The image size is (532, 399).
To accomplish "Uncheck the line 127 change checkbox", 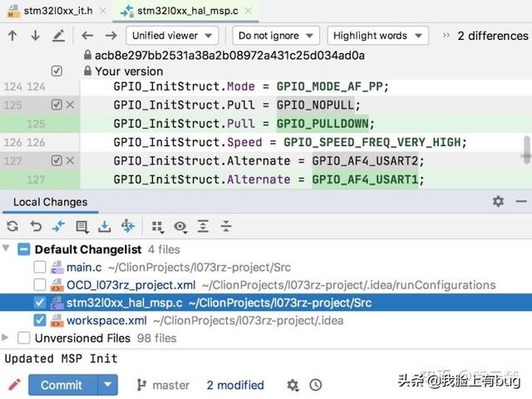I will point(57,160).
